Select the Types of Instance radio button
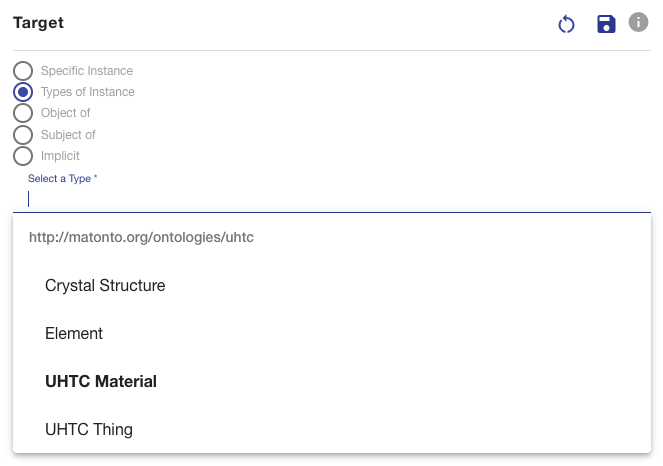Screen dimensions: 663x466 (23, 92)
